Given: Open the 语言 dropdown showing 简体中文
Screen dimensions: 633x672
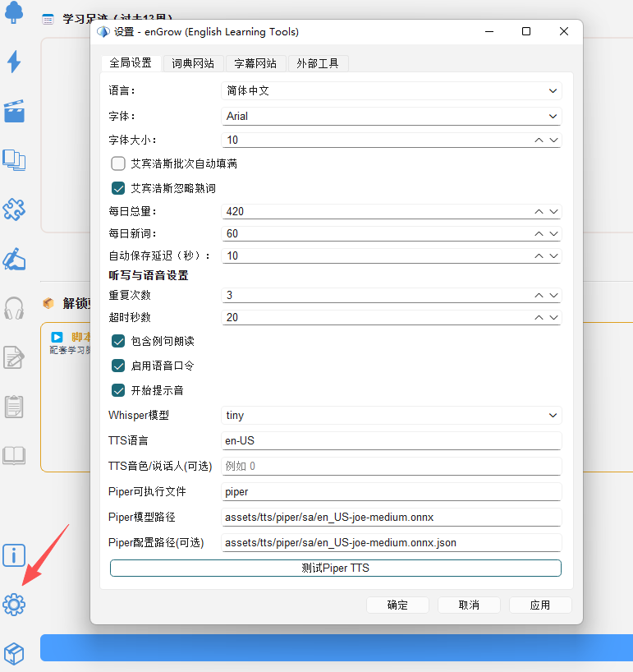Looking at the screenshot, I should coord(392,91).
